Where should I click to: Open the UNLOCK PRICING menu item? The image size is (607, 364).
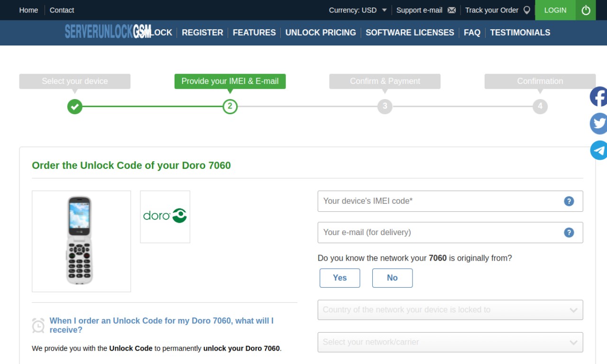click(321, 32)
